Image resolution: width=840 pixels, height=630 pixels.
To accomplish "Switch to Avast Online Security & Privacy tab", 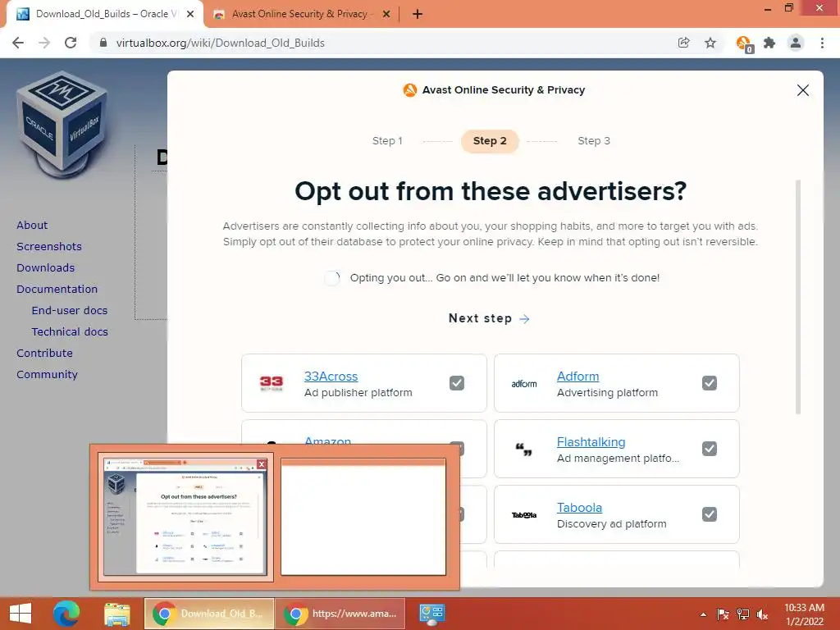I will [301, 15].
